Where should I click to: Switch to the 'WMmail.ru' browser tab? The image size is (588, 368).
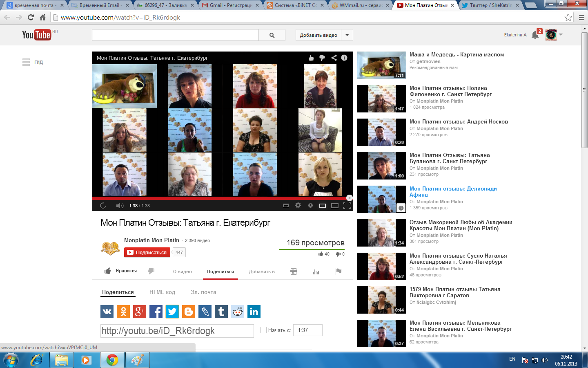point(360,5)
